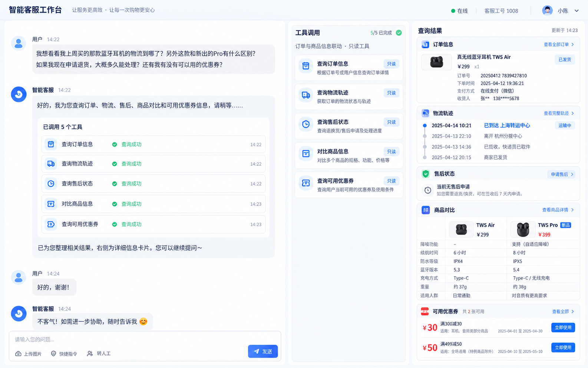Open the 查询售后状态 tool card icon in 工具调用 panel

306,124
